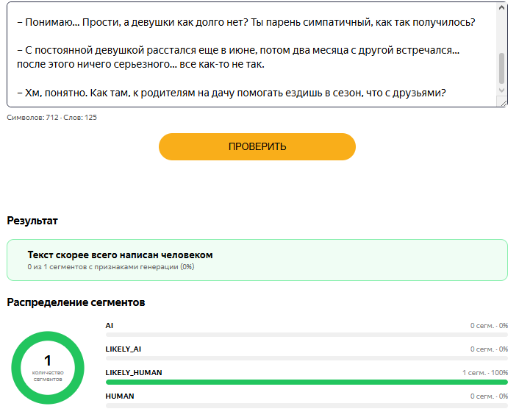This screenshot has height=420, width=519.
Task: Click the LIKELY_HUMAN green progress bar
Action: (307, 382)
